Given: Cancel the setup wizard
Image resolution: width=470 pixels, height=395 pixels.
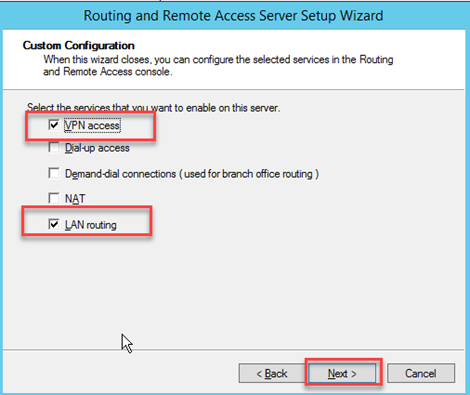Looking at the screenshot, I should pyautogui.click(x=421, y=373).
